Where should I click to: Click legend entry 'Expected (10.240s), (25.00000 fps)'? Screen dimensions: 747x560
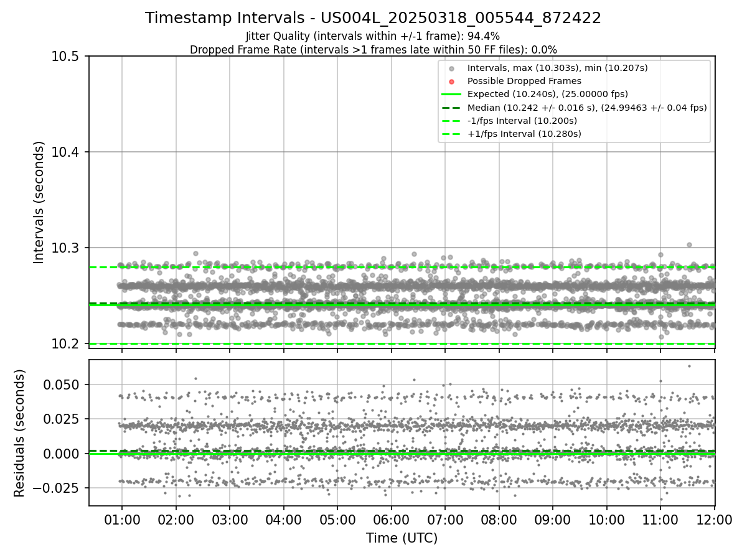548,94
